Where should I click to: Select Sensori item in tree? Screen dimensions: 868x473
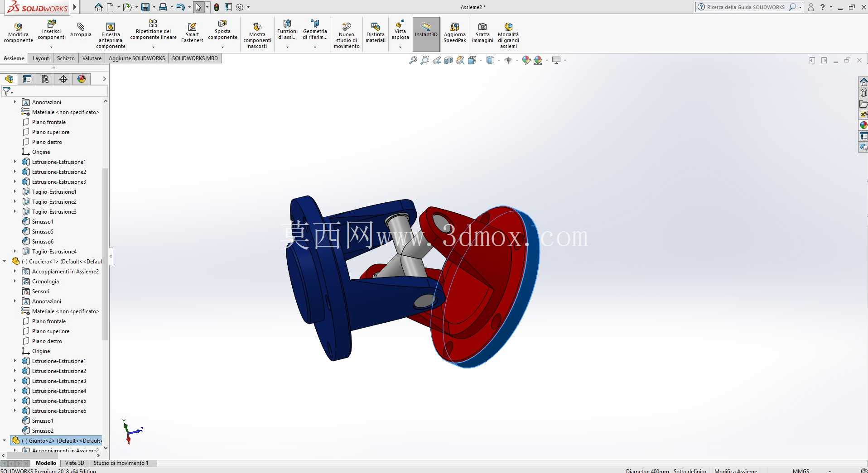40,291
